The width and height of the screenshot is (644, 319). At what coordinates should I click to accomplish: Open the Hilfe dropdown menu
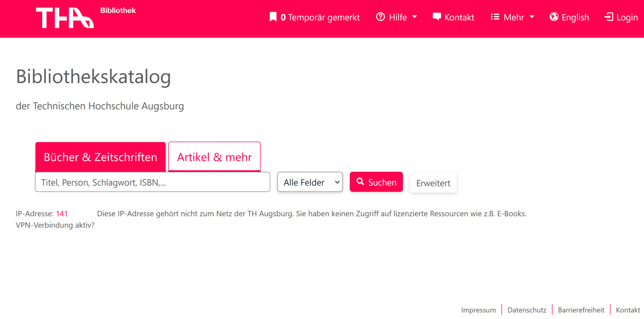click(x=397, y=17)
